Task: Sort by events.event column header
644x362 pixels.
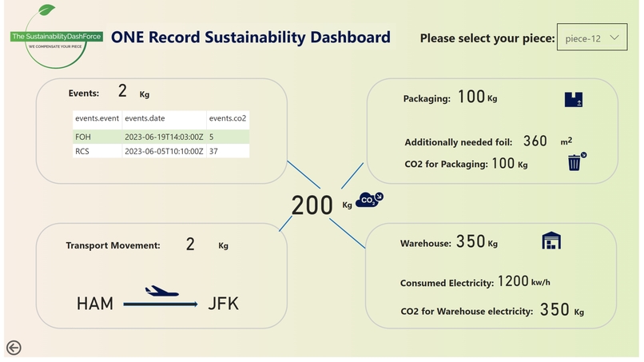Action: pyautogui.click(x=97, y=118)
